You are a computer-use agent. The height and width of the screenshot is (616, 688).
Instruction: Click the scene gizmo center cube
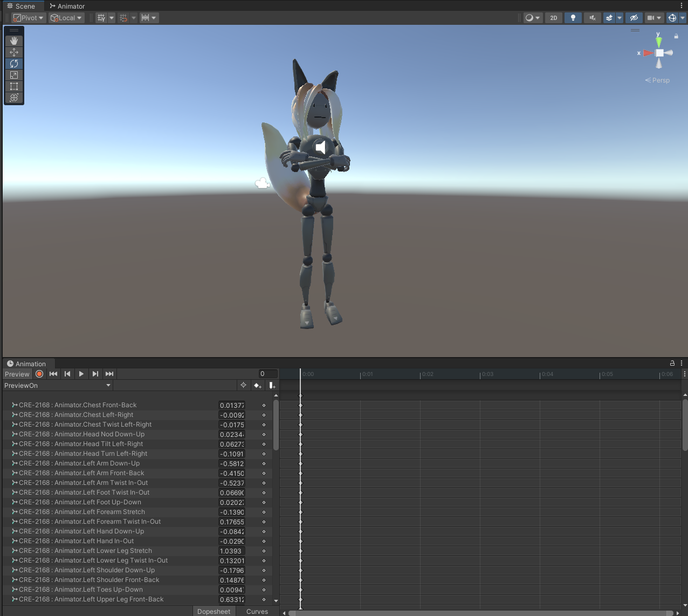pyautogui.click(x=659, y=53)
